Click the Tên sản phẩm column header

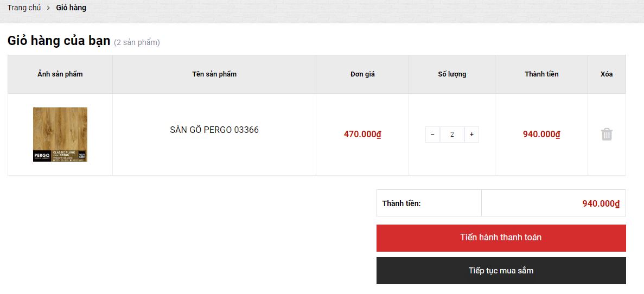tap(214, 74)
